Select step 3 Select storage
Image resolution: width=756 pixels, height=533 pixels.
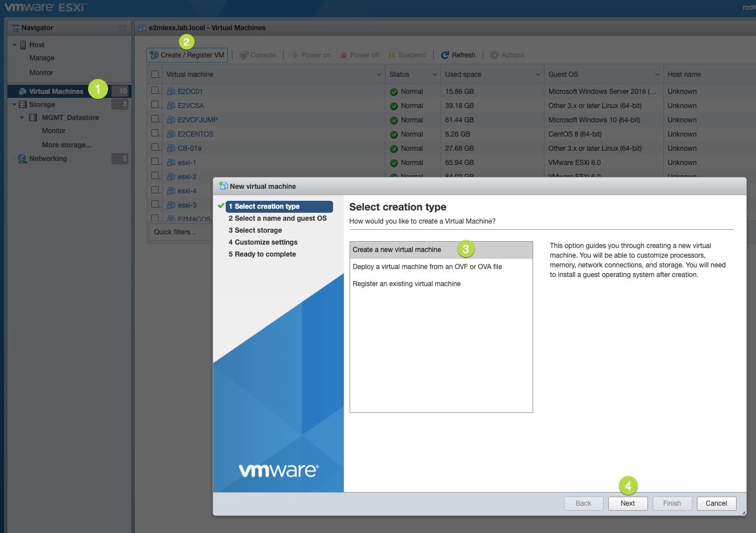coord(255,230)
